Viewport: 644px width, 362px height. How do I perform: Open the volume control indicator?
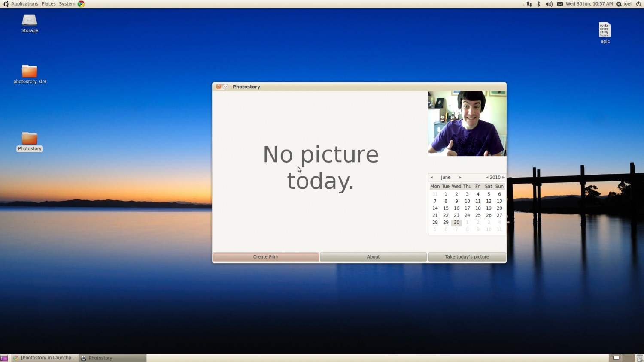pos(549,4)
